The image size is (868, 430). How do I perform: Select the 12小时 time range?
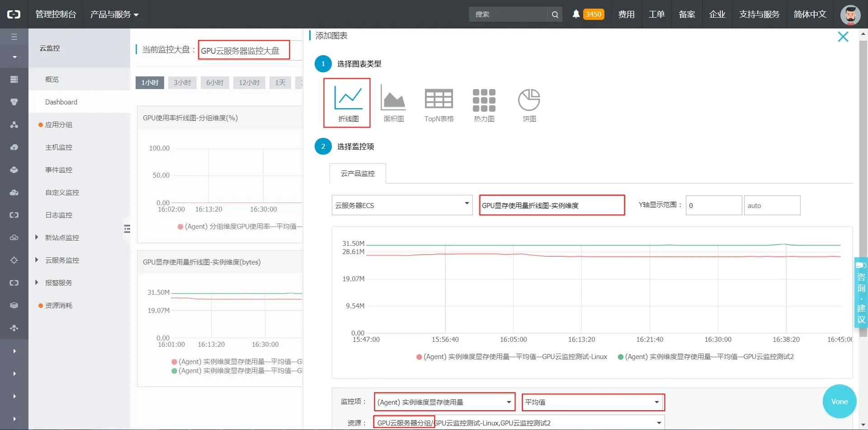[x=249, y=83]
